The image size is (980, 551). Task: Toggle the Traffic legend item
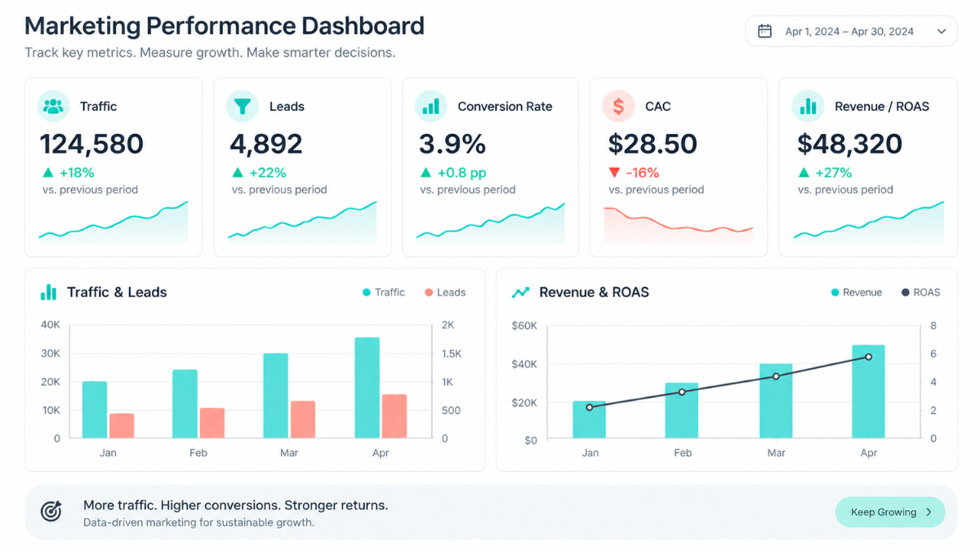(384, 292)
